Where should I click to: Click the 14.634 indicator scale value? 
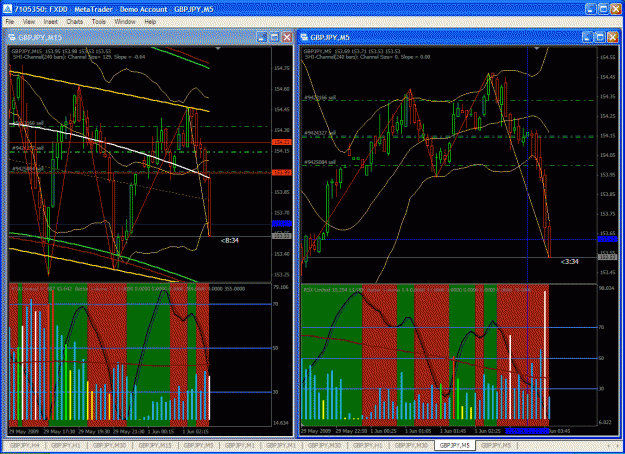click(282, 423)
